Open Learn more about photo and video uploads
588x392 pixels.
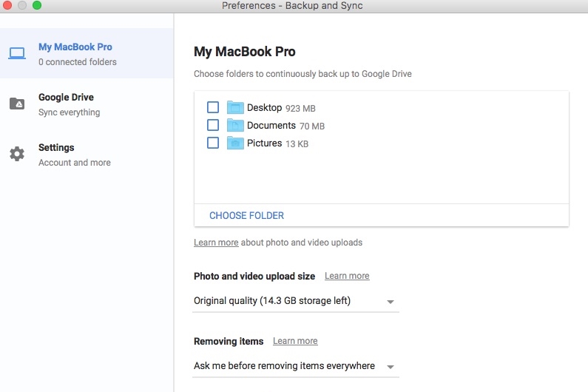point(216,243)
